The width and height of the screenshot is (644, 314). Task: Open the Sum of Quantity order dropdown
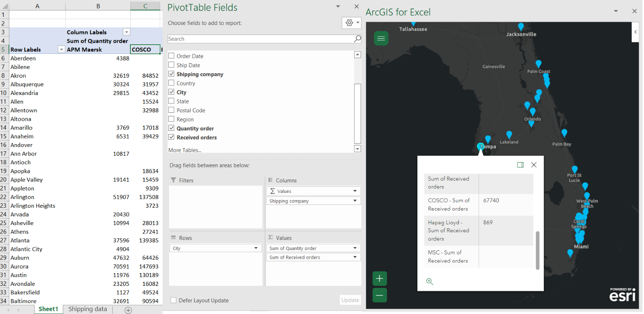[355, 248]
